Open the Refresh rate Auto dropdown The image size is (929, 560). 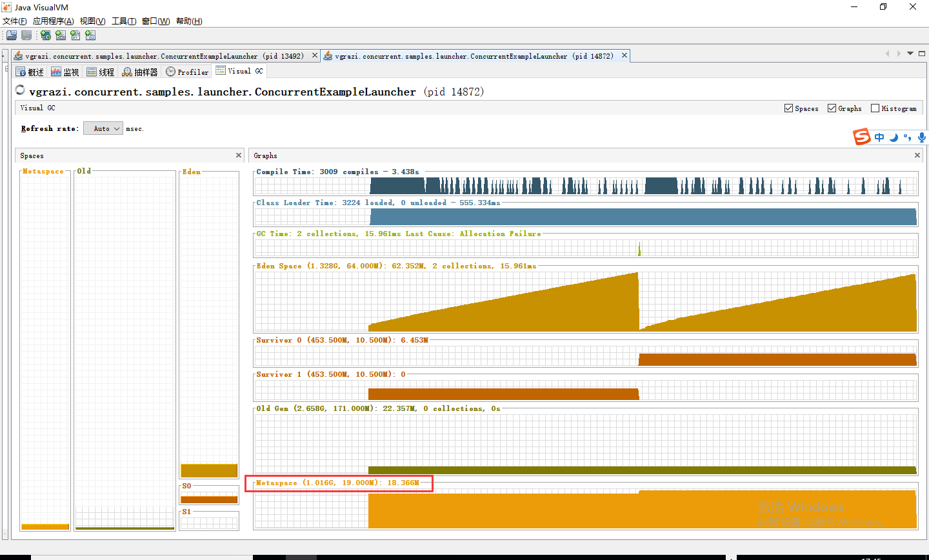tap(103, 128)
